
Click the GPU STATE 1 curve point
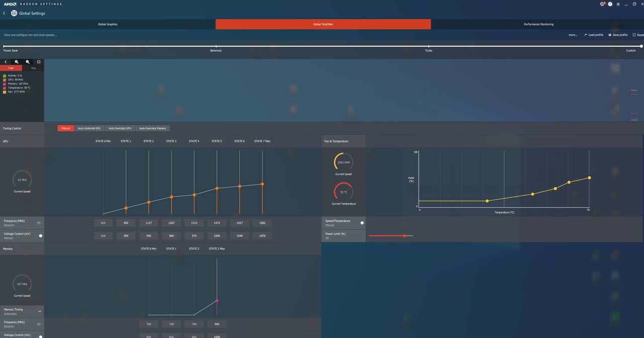pyautogui.click(x=126, y=208)
